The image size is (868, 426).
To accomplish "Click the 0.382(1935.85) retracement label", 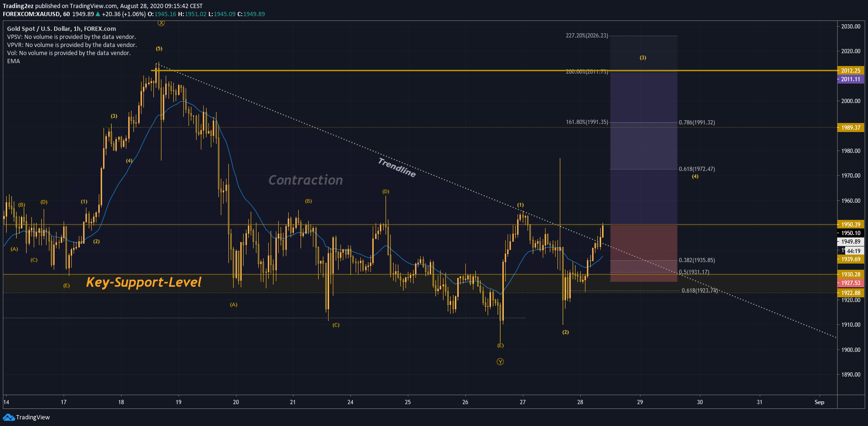I will point(697,260).
